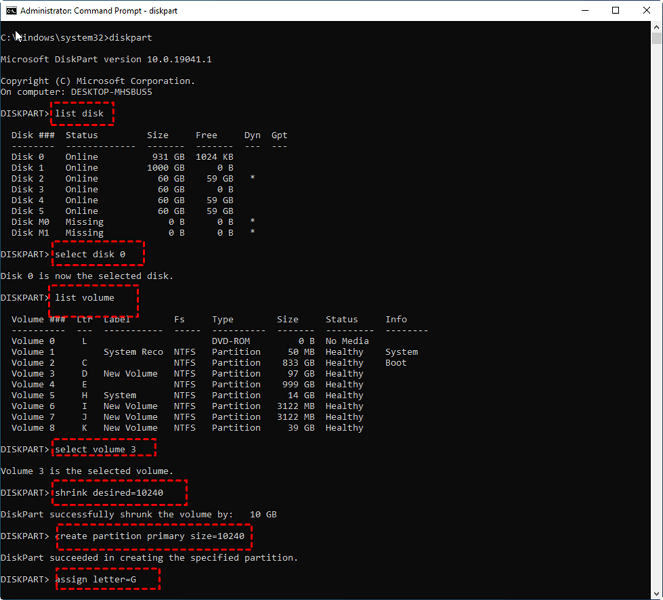The image size is (663, 600).
Task: Click the Disk 0 row in disk list
Action: click(x=120, y=157)
